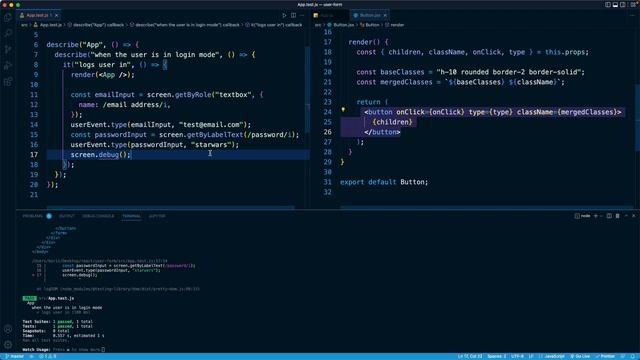
Task: Click the screen.debug() line 17 in editor
Action: click(x=100, y=155)
